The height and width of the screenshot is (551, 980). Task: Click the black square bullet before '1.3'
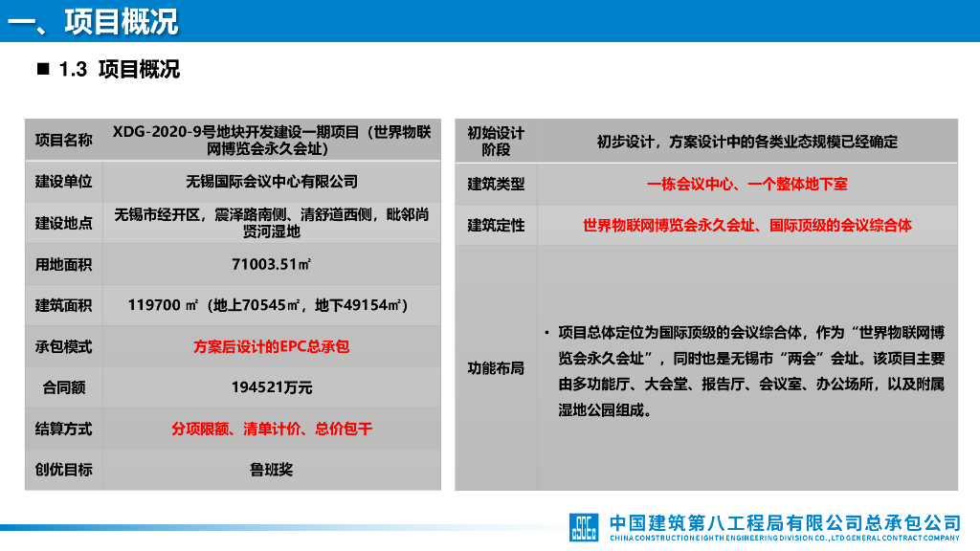(x=43, y=69)
